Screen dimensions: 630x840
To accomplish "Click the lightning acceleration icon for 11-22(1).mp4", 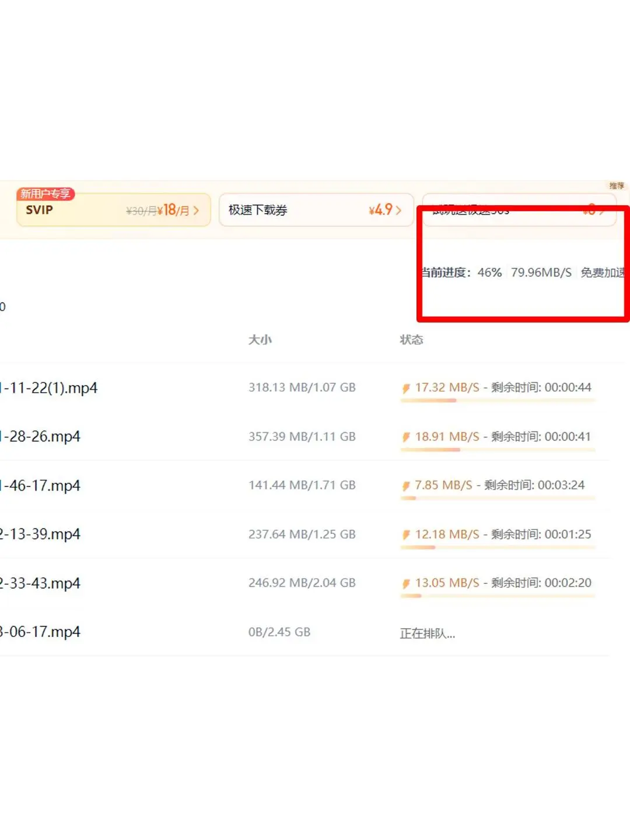I will point(407,387).
